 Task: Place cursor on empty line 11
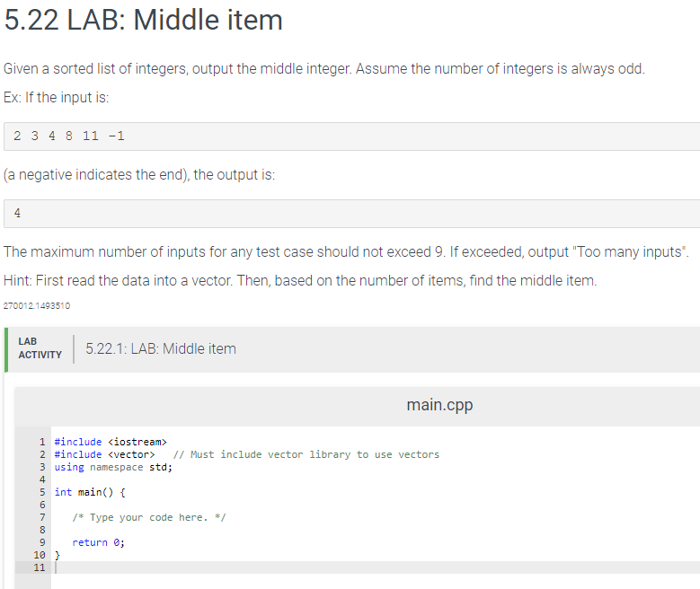375,567
